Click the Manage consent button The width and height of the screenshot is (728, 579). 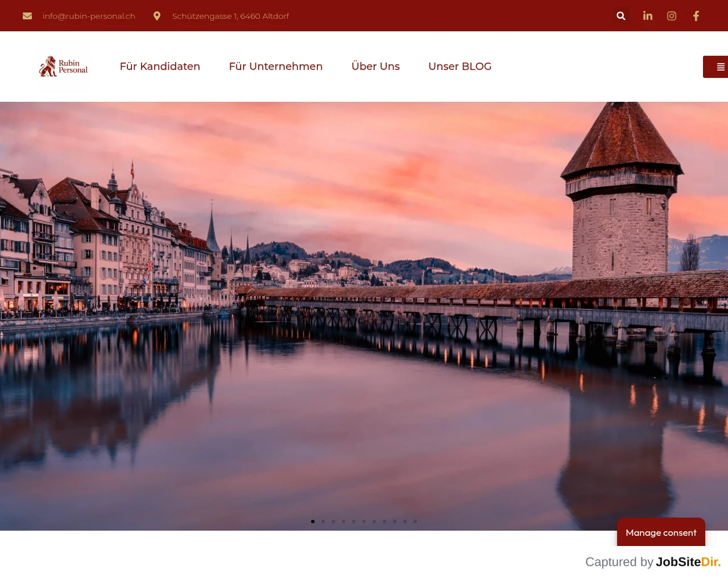click(x=661, y=532)
